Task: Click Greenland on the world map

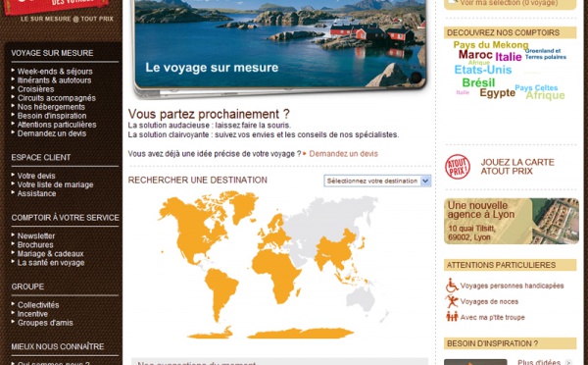Action: (244, 206)
